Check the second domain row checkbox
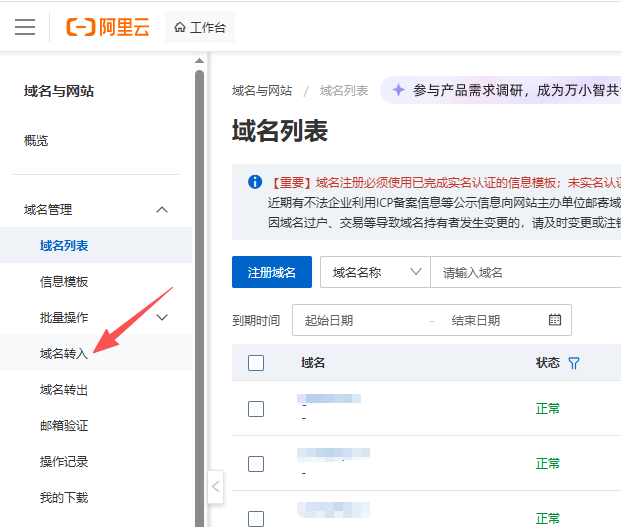The height and width of the screenshot is (527, 621). click(256, 463)
